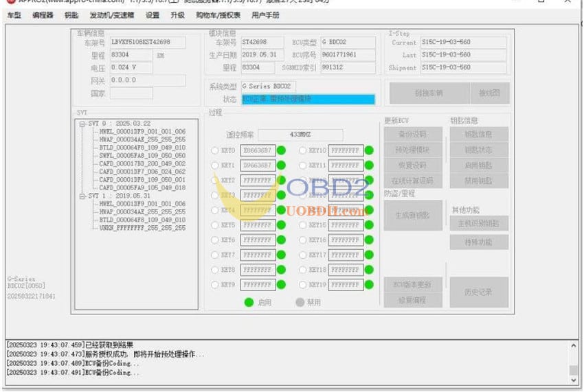This screenshot has height=392, width=584.
Task: Open the 车型 menu
Action: [14, 15]
